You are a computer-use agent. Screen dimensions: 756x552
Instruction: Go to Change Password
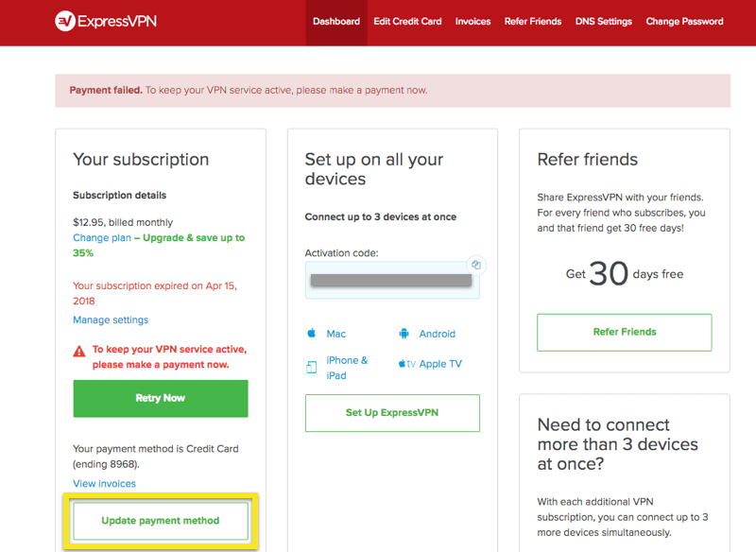tap(684, 22)
